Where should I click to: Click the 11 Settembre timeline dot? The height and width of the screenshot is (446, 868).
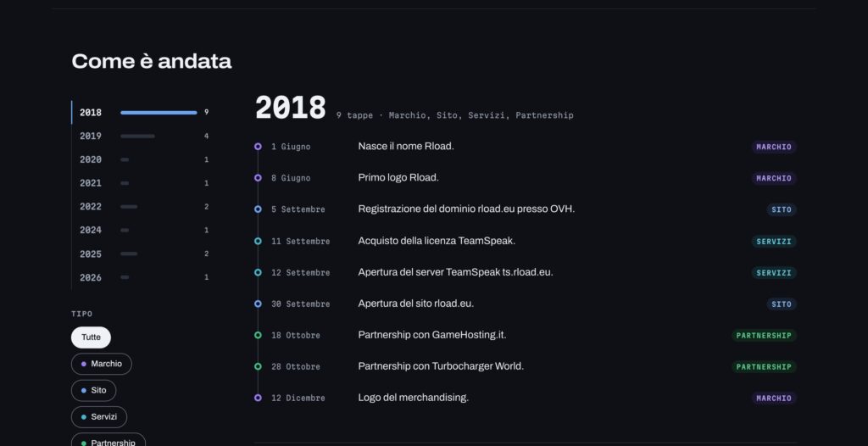tap(258, 241)
